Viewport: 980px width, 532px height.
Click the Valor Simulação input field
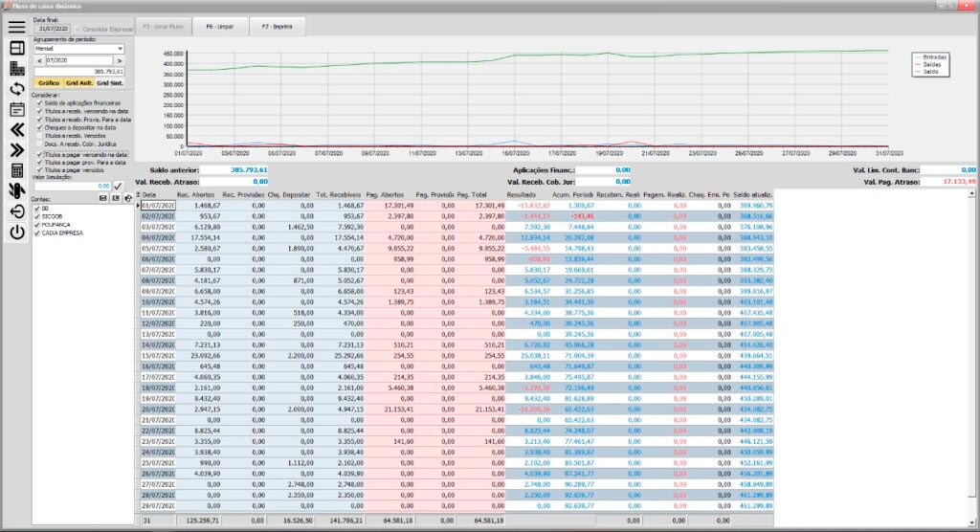pos(73,186)
